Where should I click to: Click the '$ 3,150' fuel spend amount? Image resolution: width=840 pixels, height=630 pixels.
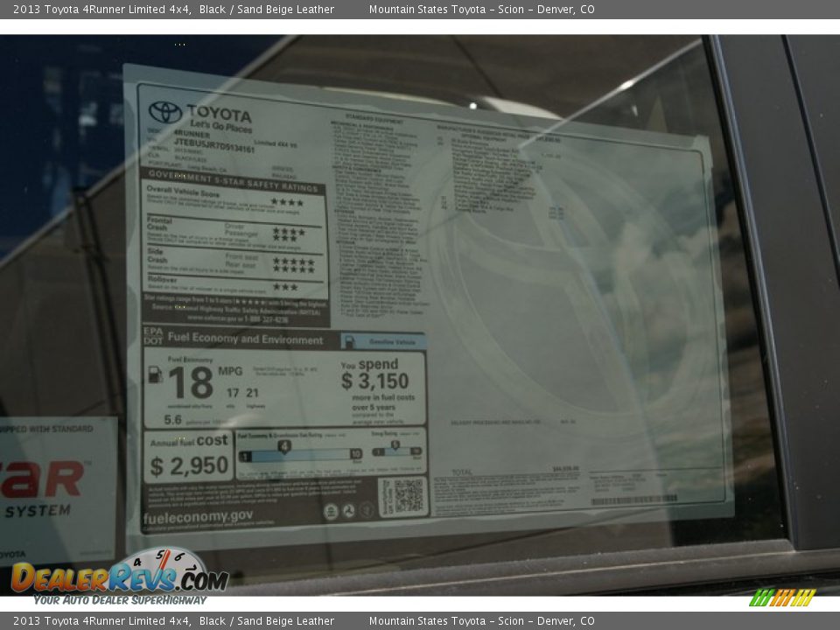(375, 381)
